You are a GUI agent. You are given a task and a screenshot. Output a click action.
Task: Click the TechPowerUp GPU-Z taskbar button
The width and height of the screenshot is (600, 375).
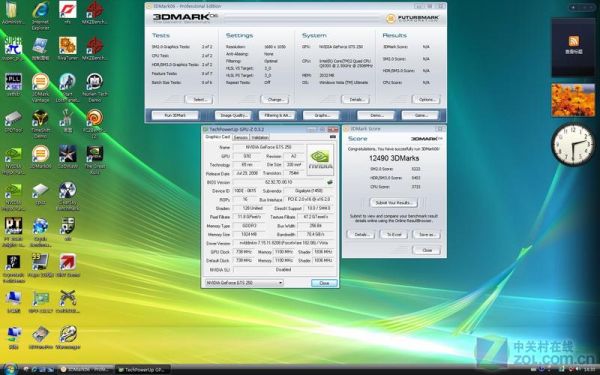tap(142, 370)
